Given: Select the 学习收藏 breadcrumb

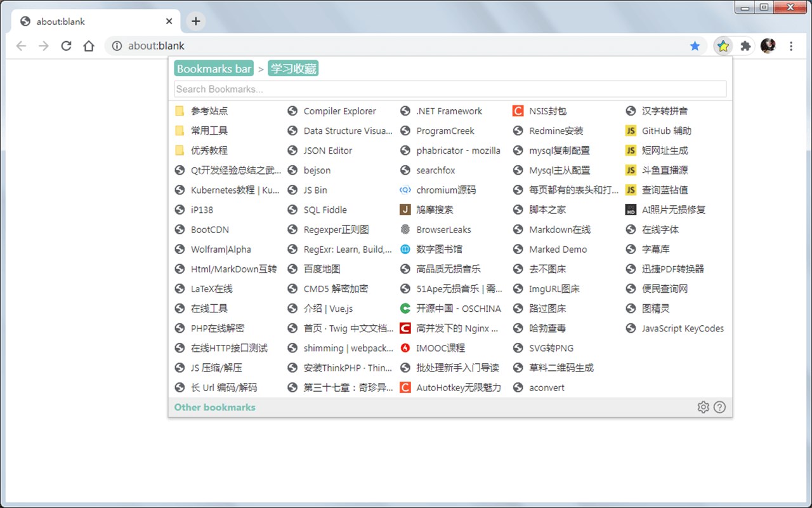Looking at the screenshot, I should coord(293,69).
